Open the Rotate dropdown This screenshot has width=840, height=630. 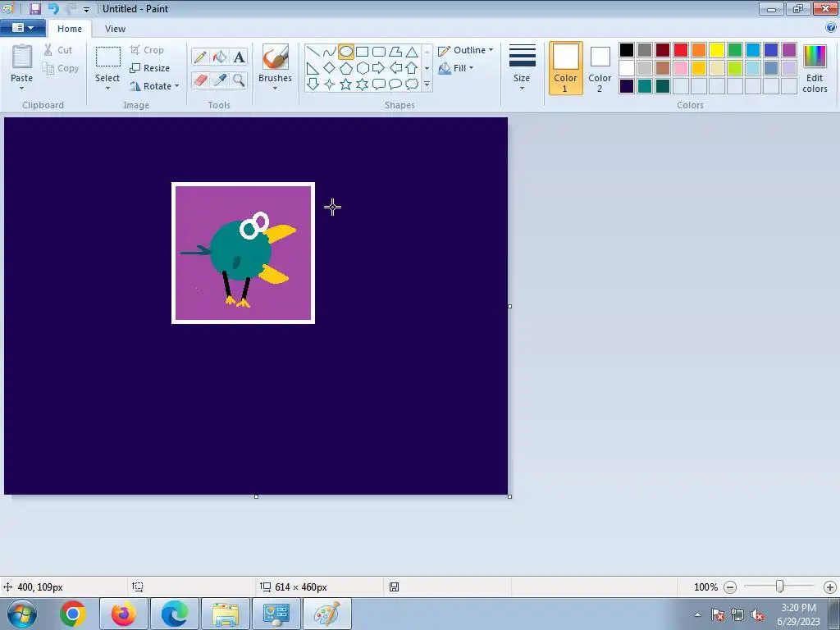pos(155,86)
